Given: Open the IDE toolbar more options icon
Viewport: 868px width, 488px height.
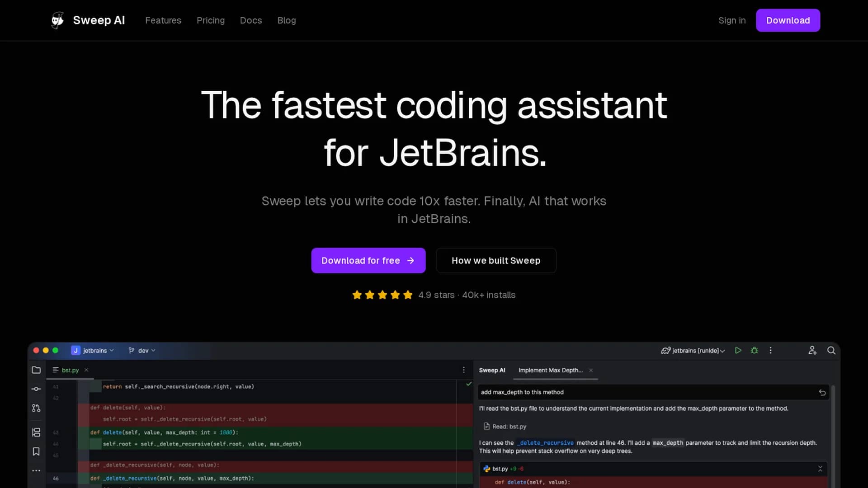Looking at the screenshot, I should coord(771,350).
